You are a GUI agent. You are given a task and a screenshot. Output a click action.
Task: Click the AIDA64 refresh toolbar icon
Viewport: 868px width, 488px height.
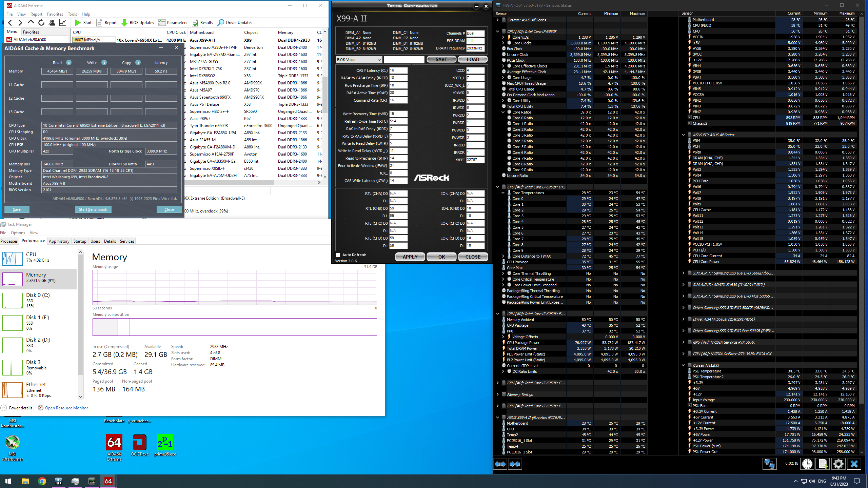coord(41,23)
